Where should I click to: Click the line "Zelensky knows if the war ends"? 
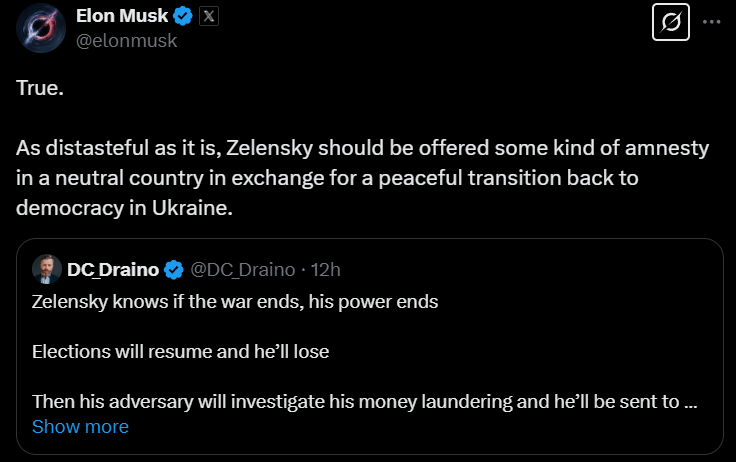(234, 301)
